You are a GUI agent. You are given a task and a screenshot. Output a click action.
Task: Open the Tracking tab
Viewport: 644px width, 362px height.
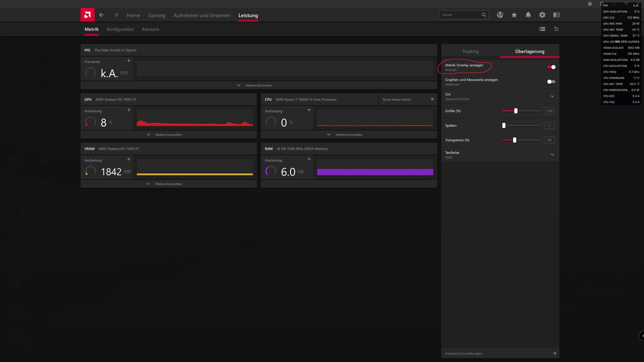click(x=470, y=51)
